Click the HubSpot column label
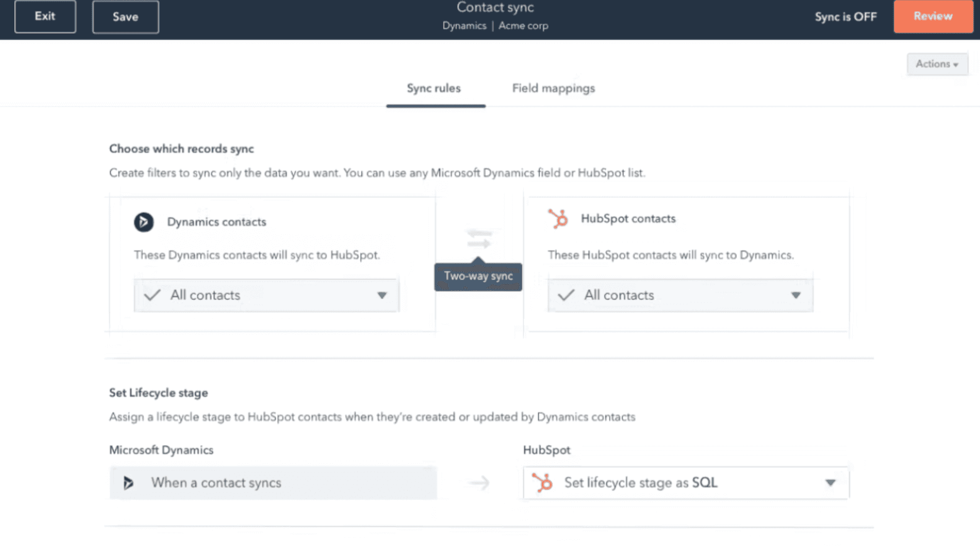Image resolution: width=980 pixels, height=551 pixels. [547, 450]
